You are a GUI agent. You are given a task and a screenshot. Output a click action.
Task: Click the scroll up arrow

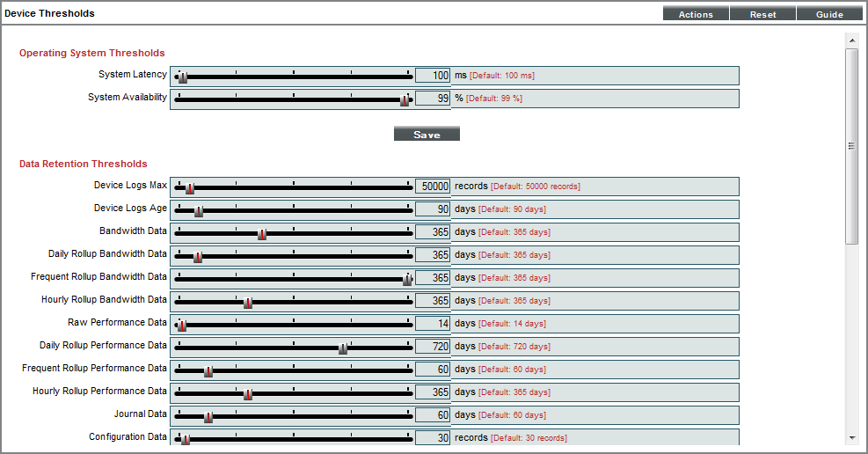(851, 40)
